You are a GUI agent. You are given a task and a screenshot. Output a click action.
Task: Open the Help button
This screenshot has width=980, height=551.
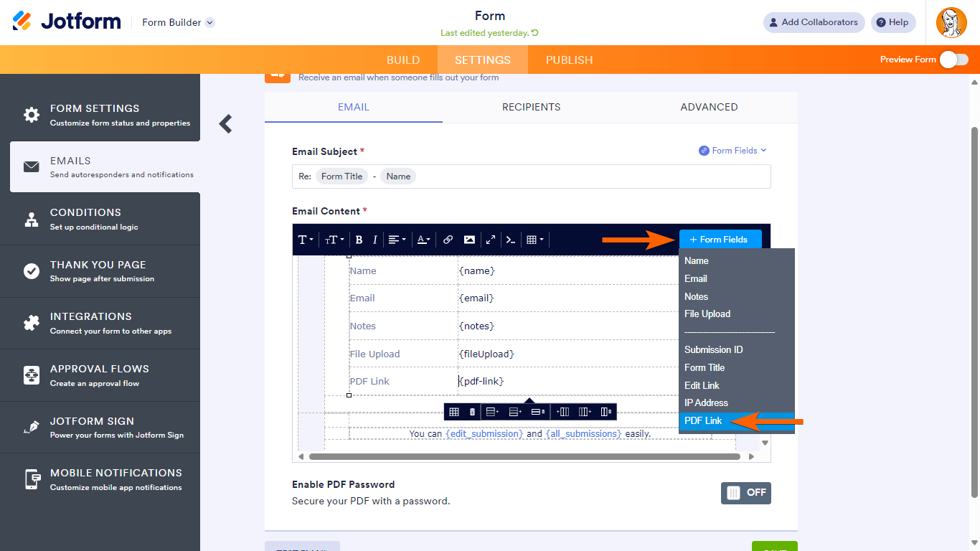[x=893, y=22]
